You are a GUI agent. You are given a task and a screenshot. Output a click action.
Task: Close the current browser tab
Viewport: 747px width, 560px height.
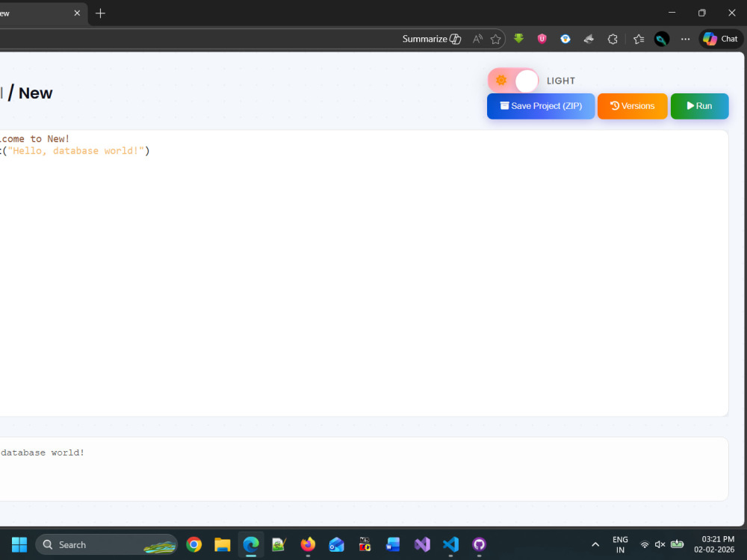[77, 13]
